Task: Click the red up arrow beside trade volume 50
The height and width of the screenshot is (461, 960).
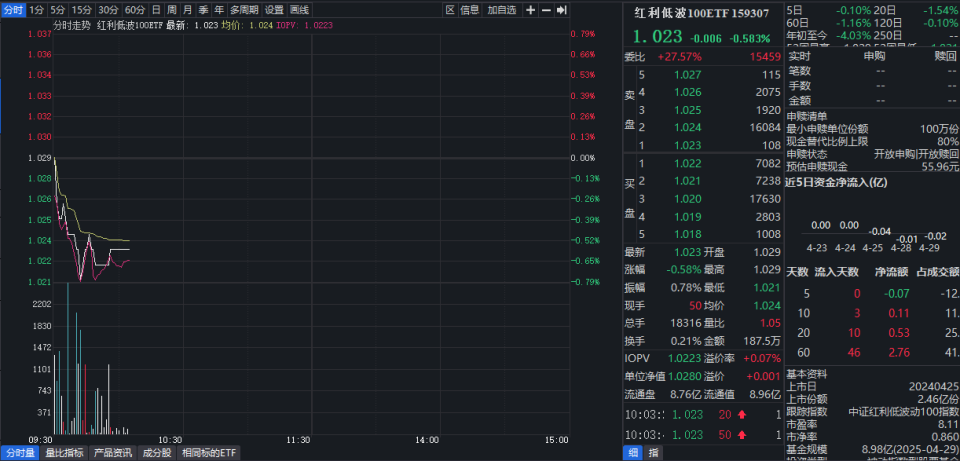Action: tap(741, 435)
